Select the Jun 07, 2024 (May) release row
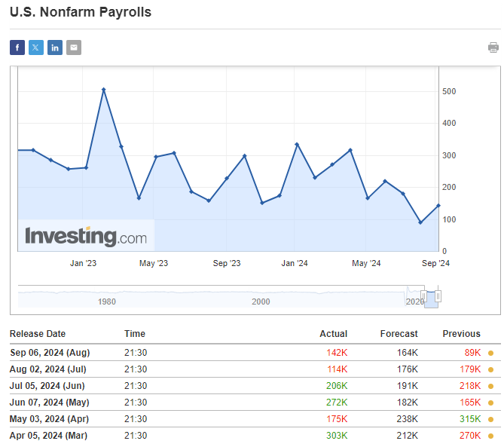Image resolution: width=504 pixels, height=447 pixels. tap(49, 403)
